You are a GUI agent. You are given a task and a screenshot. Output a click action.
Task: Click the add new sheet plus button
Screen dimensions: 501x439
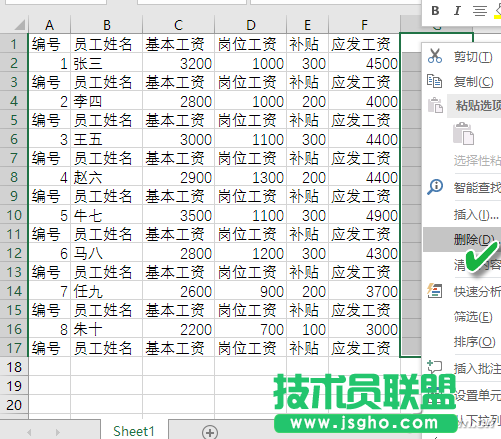point(210,432)
